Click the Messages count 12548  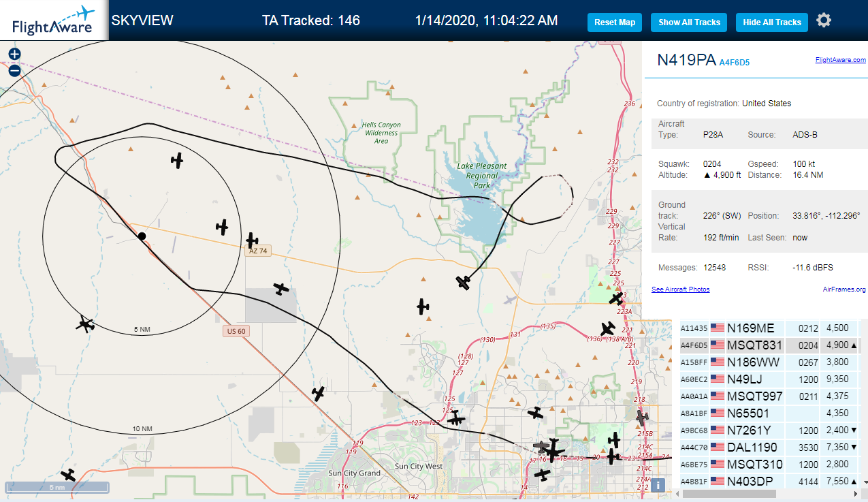[714, 268]
